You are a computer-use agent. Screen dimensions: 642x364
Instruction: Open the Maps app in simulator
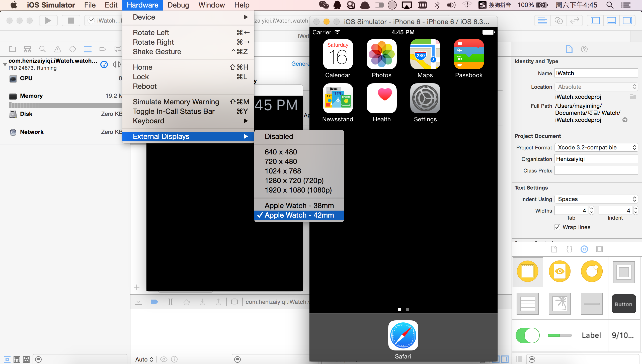425,54
